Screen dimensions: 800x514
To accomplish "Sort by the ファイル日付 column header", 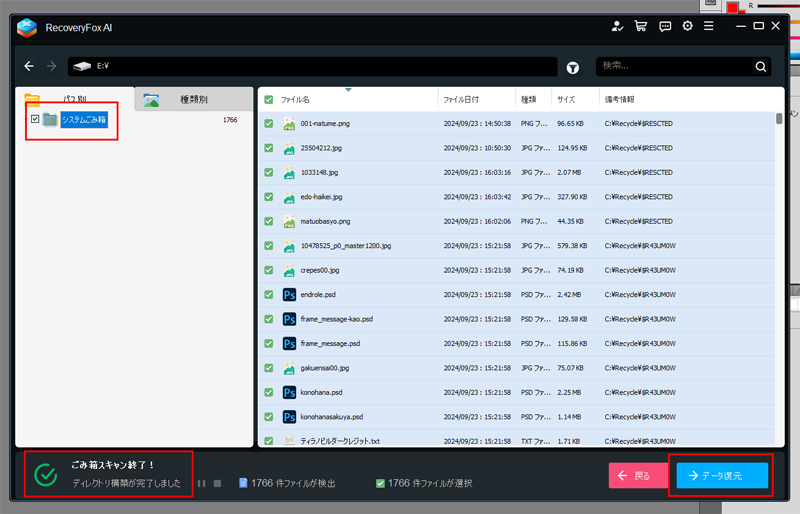I will [x=461, y=100].
